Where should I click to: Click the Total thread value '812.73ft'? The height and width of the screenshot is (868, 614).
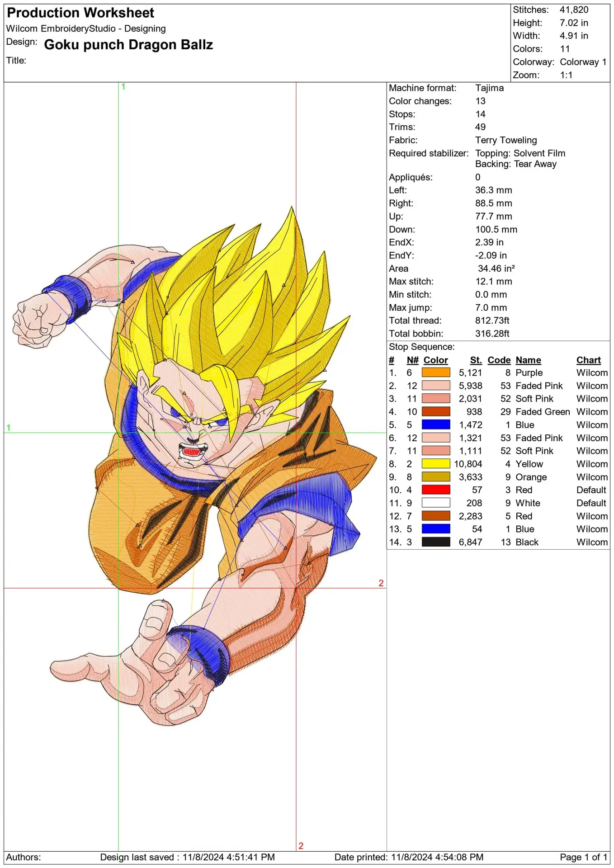click(x=492, y=321)
